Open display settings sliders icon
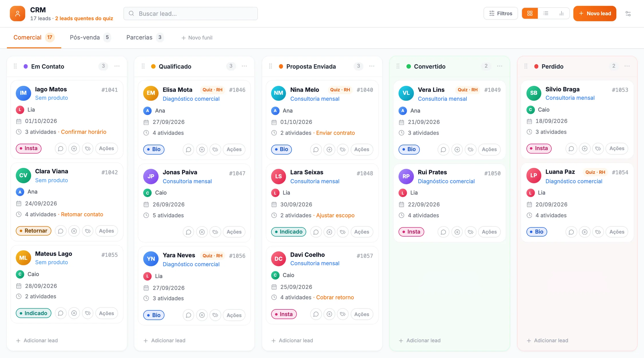Viewport: 644px width, 358px height. point(628,14)
